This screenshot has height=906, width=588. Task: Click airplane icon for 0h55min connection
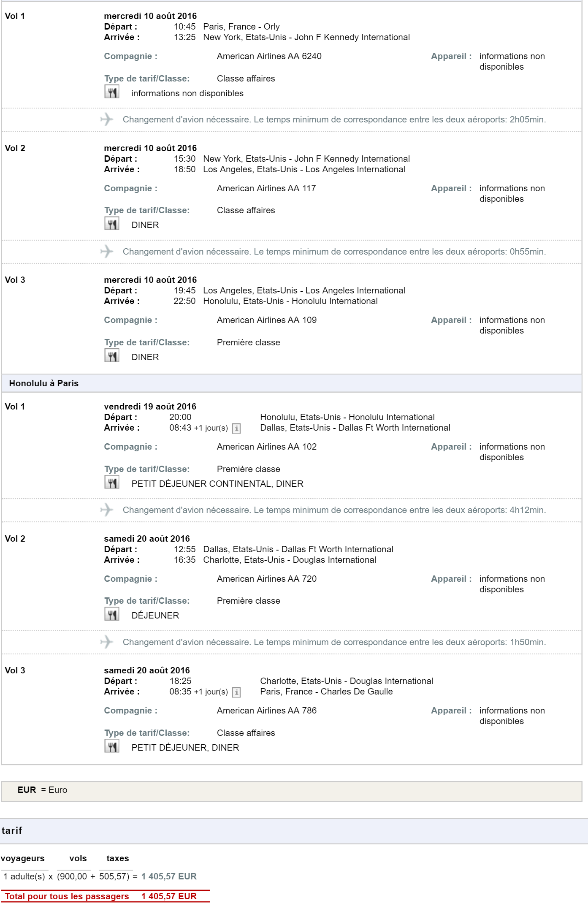[x=107, y=252]
